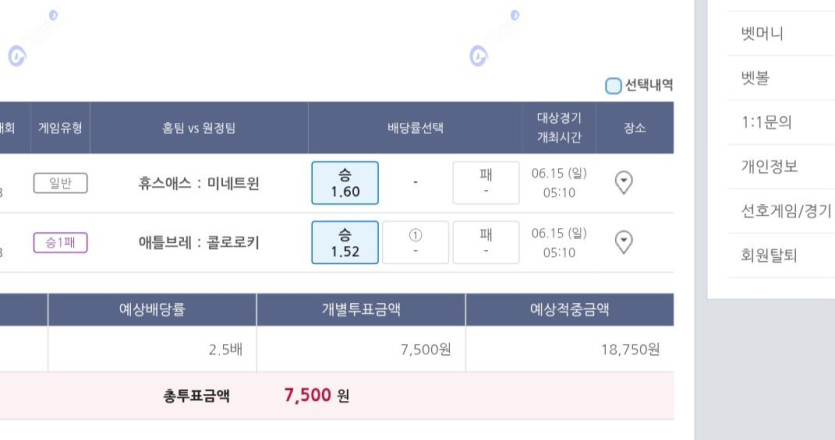The width and height of the screenshot is (835, 440).
Task: Pick 패 option for 휴스애스 : 미네트원
Action: pyautogui.click(x=486, y=183)
